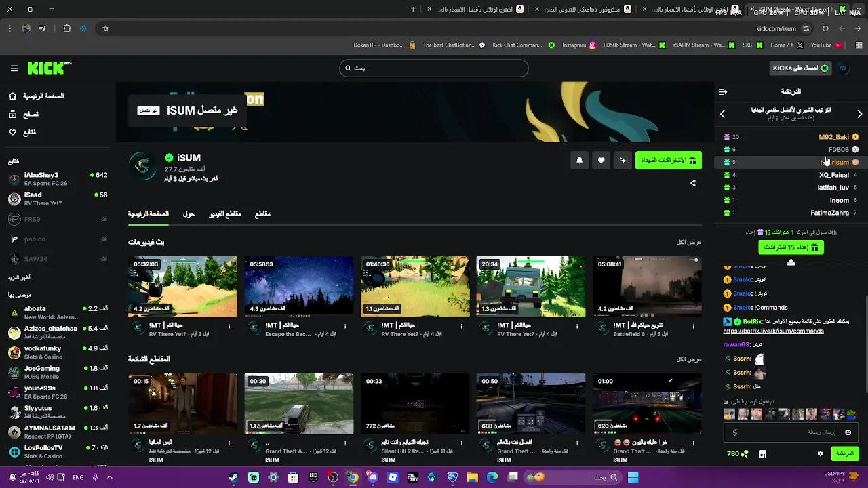868x488 pixels.
Task: Open the channel shop icon under chat
Action: click(762, 453)
